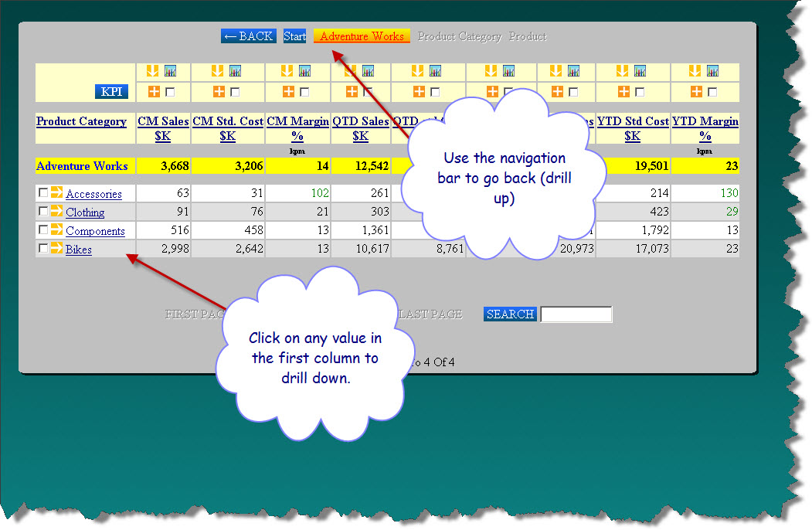The width and height of the screenshot is (812, 530).
Task: Sort by the CM Margin % header
Action: [x=297, y=128]
